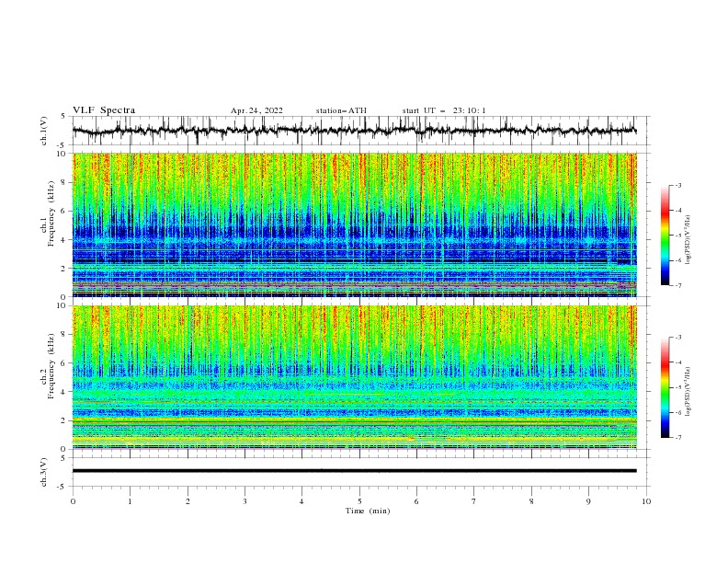Screen dimensions: 728x563
Task: Select the date 'Apr. 24, 2022'
Action: 256,110
